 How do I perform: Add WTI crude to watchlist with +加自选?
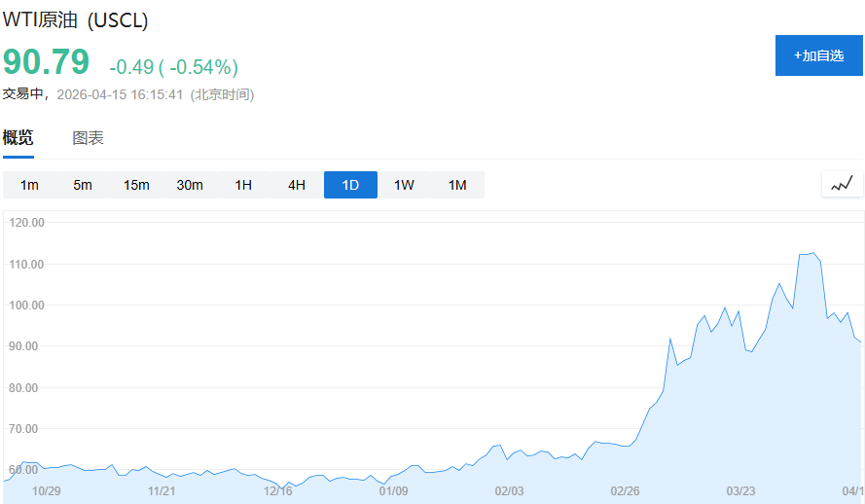point(818,55)
